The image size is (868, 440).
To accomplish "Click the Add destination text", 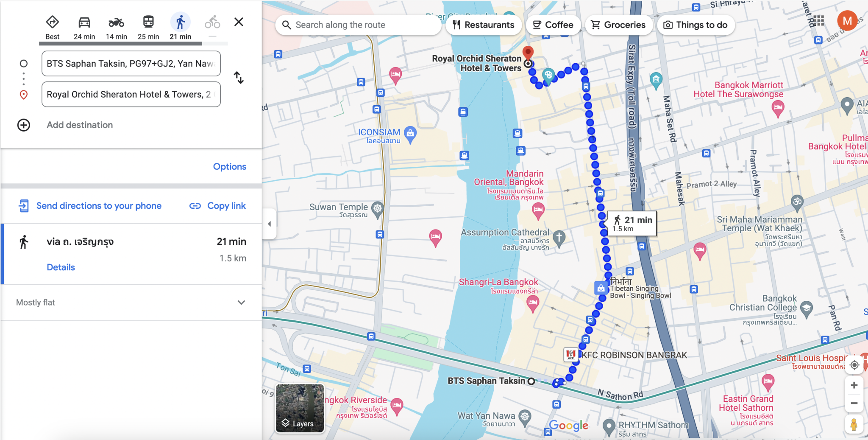I will click(80, 125).
